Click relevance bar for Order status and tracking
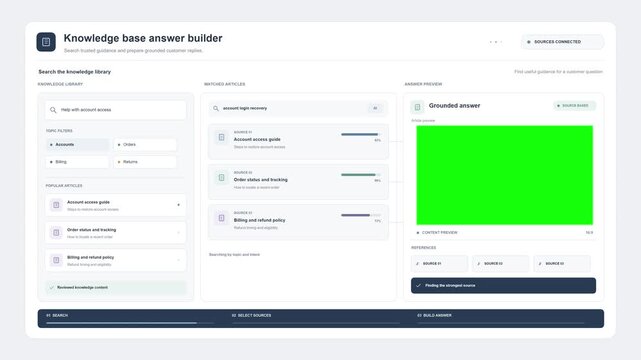Viewport: 641px width, 360px height. pyautogui.click(x=361, y=175)
